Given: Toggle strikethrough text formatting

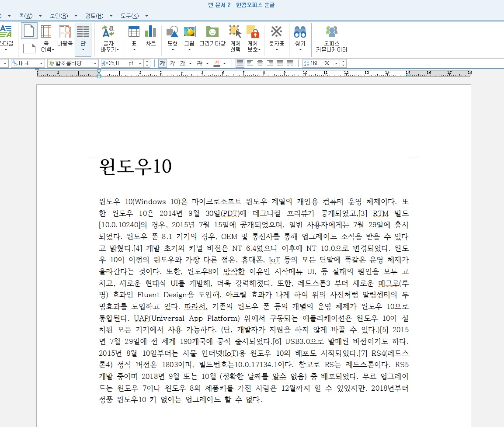Looking at the screenshot, I should click(x=200, y=63).
